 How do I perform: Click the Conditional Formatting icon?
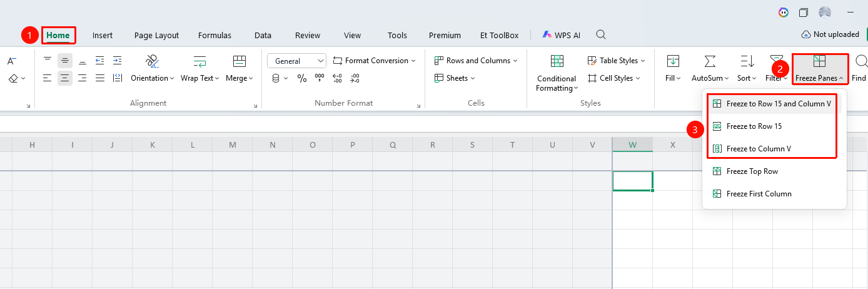(556, 61)
